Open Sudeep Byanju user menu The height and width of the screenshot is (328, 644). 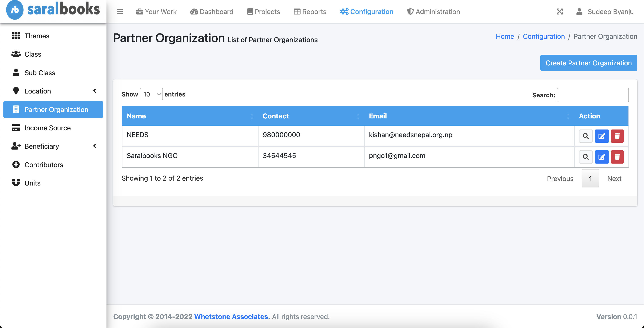click(605, 12)
